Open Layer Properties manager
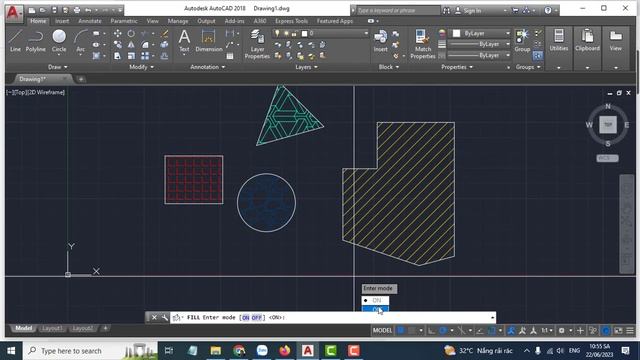Image resolution: width=640 pixels, height=360 pixels. 257,44
